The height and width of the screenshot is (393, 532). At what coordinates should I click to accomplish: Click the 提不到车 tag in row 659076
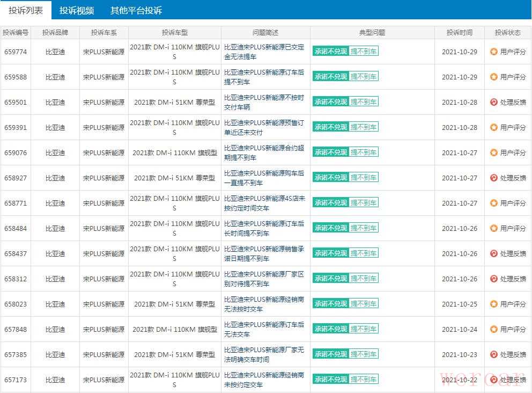click(x=364, y=152)
